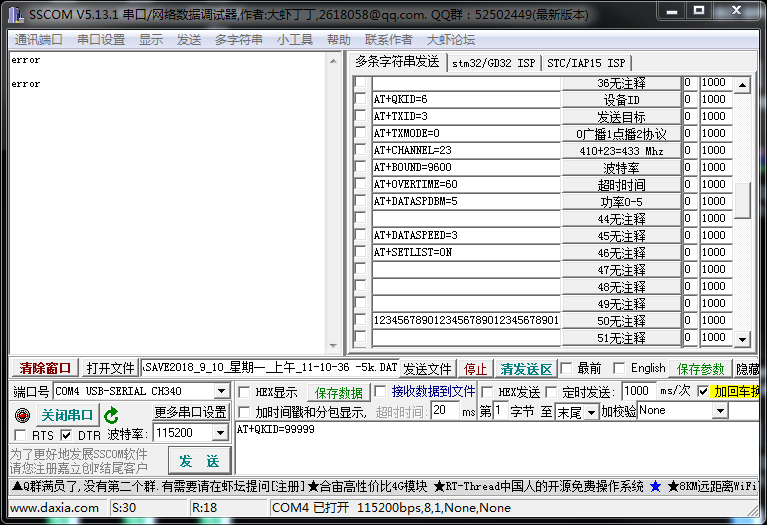Screen dimensions: 767x525
Task: Click the send text area with AT+QKID=99999
Action: pyautogui.click(x=496, y=447)
